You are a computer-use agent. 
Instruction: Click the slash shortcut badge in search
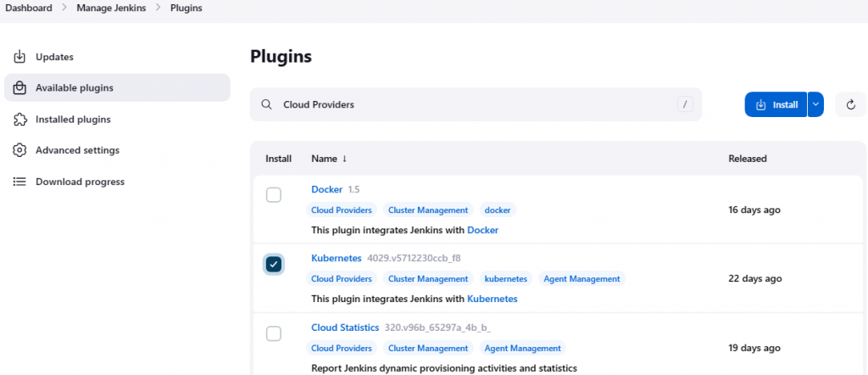pos(685,104)
